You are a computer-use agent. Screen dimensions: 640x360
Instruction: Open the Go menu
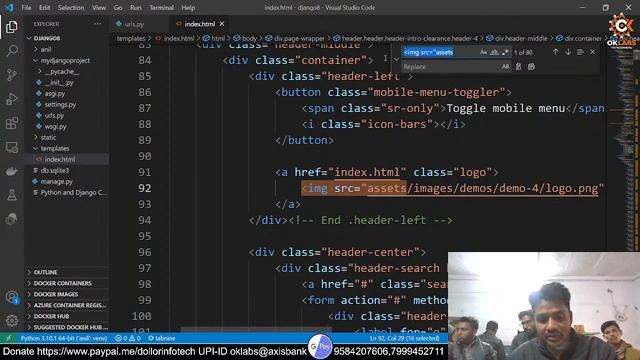(x=118, y=8)
